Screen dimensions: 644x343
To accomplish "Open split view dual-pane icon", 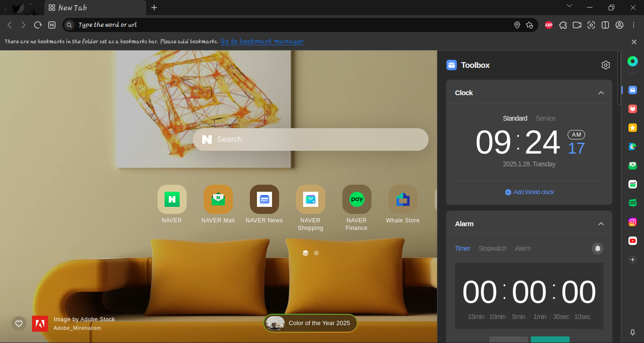I will tap(605, 25).
